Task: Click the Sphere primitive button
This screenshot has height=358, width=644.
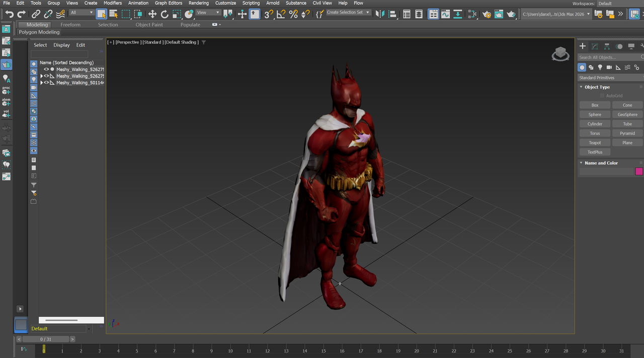Action: pyautogui.click(x=595, y=114)
